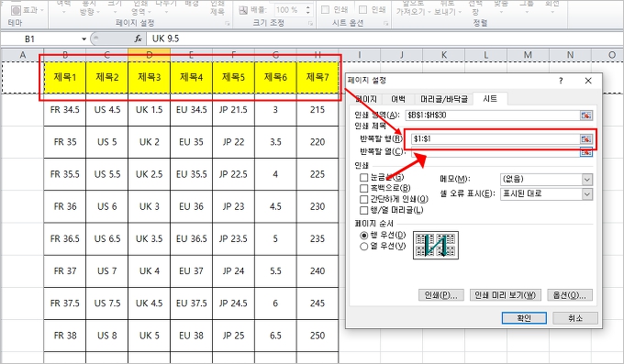Click 인쇄 영역 input field
This screenshot has height=364, width=624.
click(492, 116)
